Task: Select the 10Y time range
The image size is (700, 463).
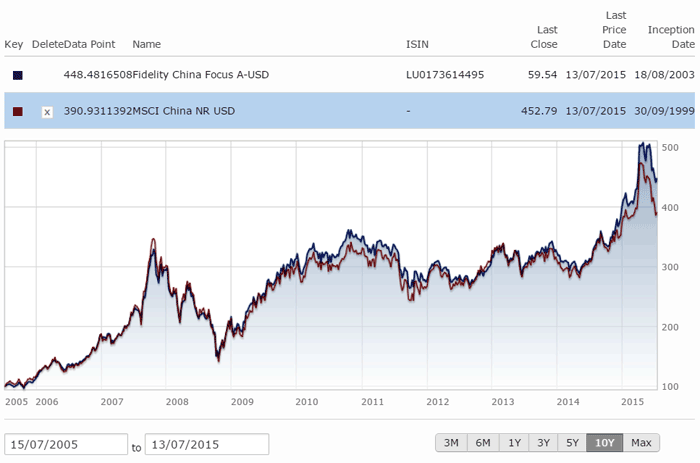Action: coord(604,443)
